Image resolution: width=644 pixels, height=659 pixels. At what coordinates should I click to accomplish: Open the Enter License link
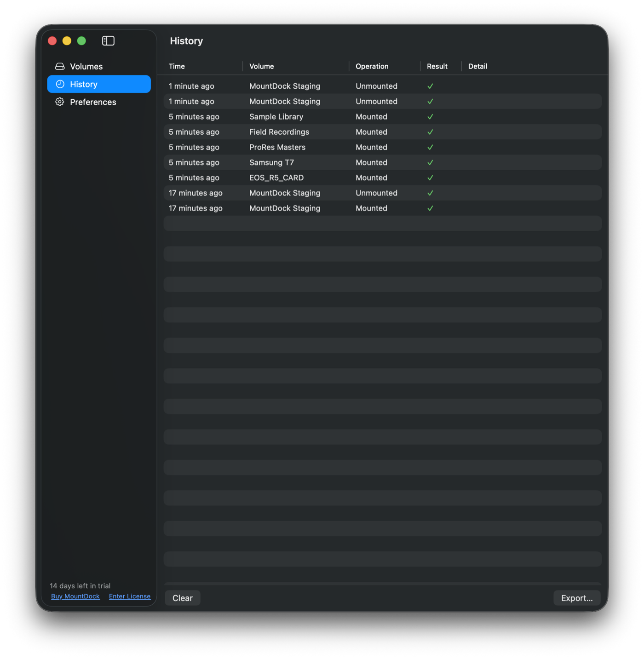[130, 596]
